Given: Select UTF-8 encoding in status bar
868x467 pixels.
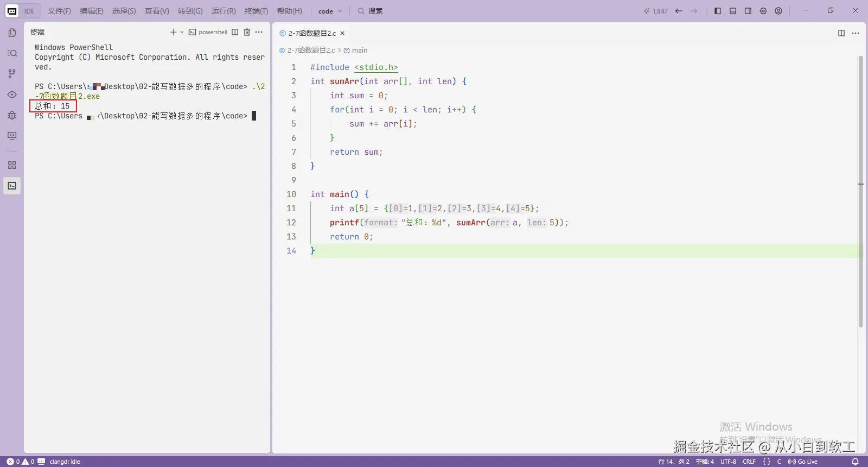Looking at the screenshot, I should (x=728, y=462).
